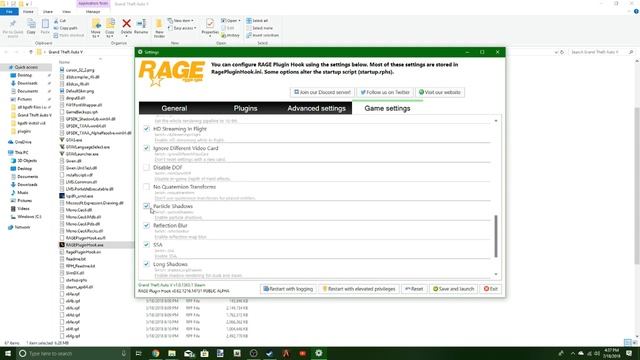
Task: Click Cut in the Explorer ribbon
Action: (x=60, y=20)
